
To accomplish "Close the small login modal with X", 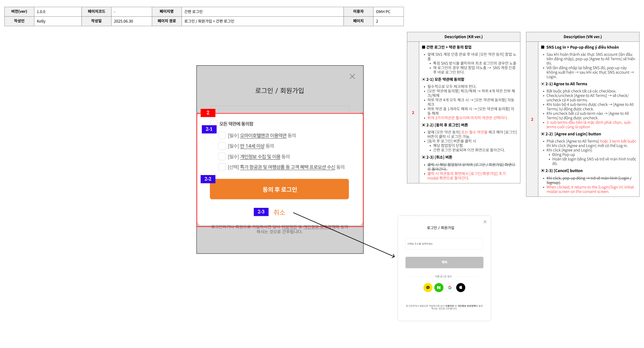I will click(x=485, y=222).
